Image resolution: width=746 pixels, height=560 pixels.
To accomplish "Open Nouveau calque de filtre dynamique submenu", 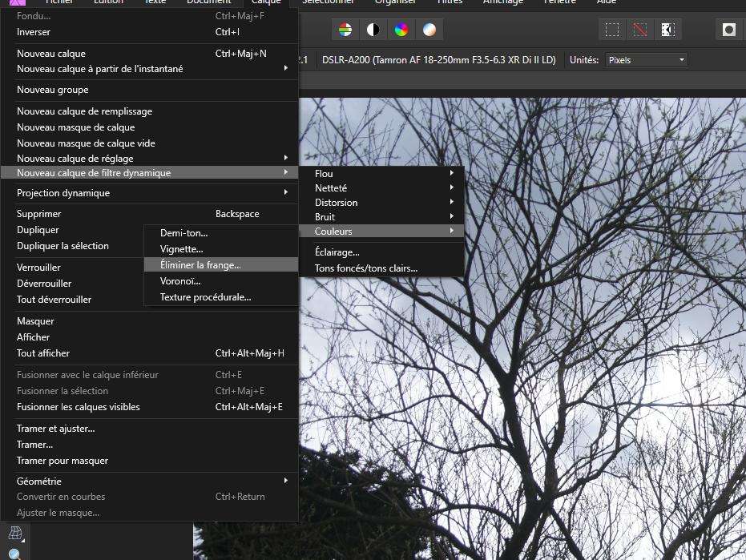I will point(150,173).
